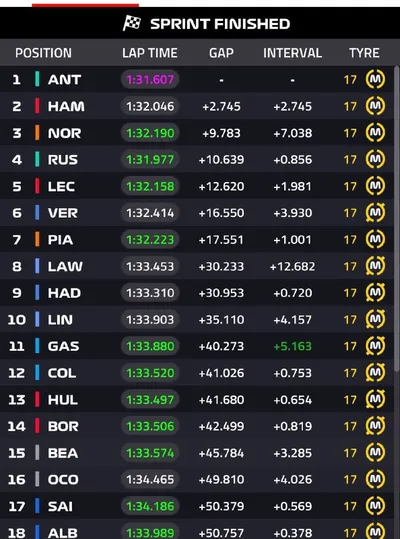
Task: Select the GAP column header
Action: pos(221,53)
